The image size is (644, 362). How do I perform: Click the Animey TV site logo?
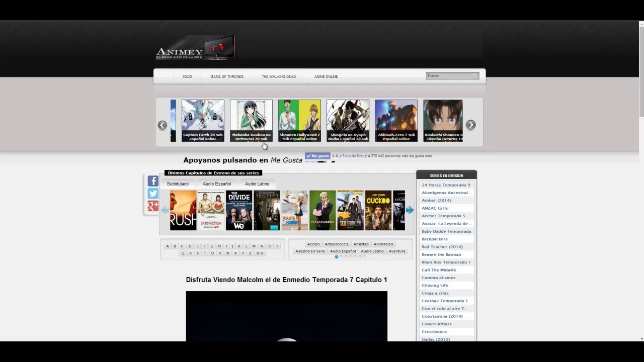point(196,48)
